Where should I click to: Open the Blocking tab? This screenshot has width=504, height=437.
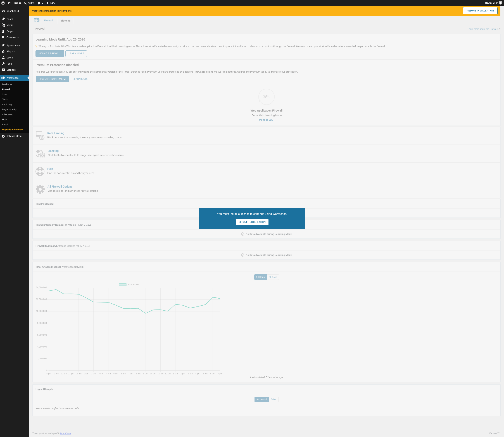point(65,21)
